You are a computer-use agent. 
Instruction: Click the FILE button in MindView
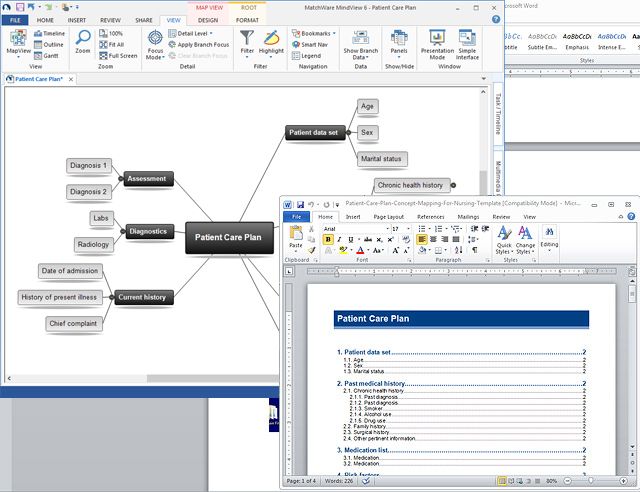15,20
